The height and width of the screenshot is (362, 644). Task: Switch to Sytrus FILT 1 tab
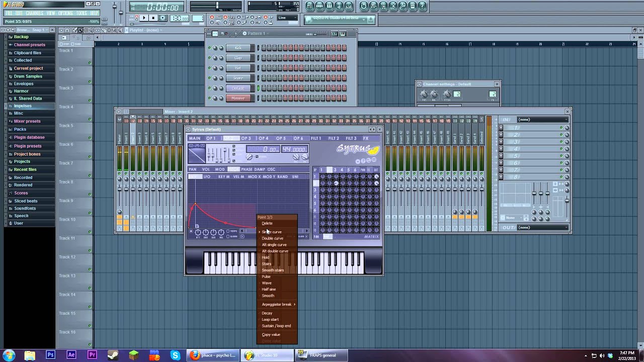(316, 138)
